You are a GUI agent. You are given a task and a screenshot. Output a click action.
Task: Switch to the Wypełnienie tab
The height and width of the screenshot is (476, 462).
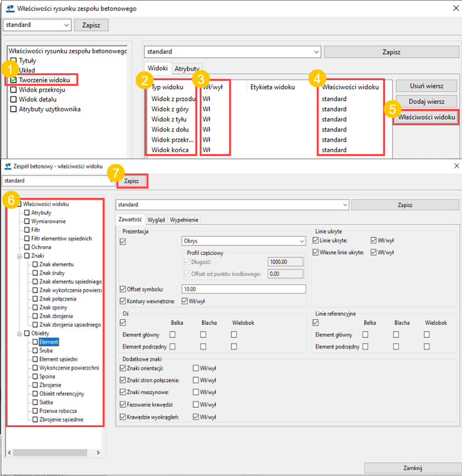pos(184,220)
